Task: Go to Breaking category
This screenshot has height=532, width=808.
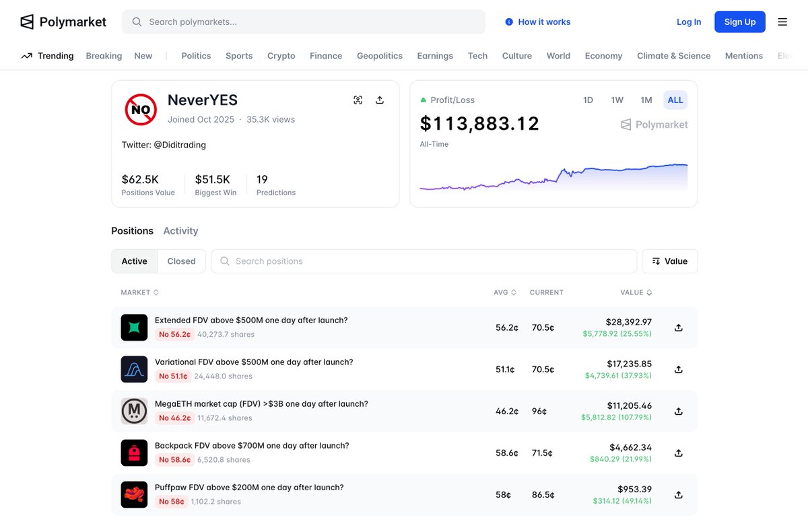Action: pos(104,56)
